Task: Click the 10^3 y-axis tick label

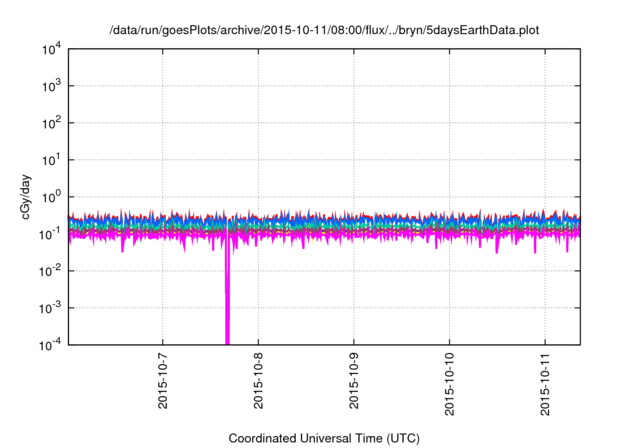Action: click(x=52, y=86)
